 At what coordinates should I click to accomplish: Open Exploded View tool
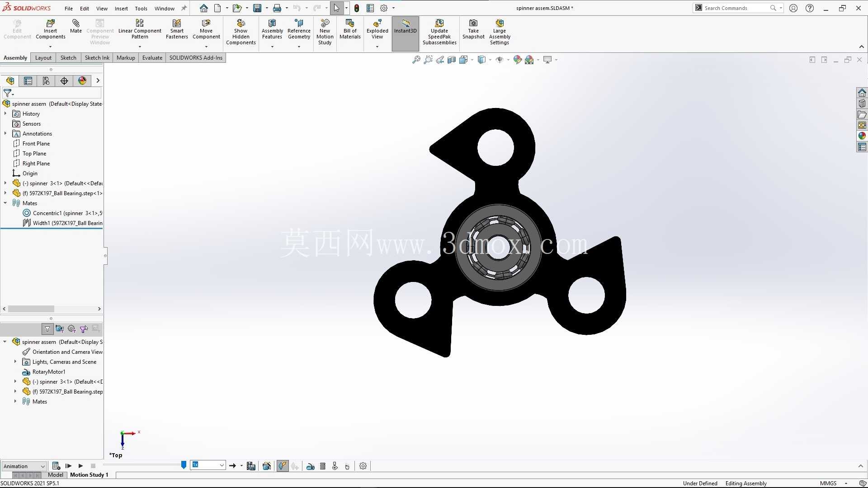[x=377, y=29]
